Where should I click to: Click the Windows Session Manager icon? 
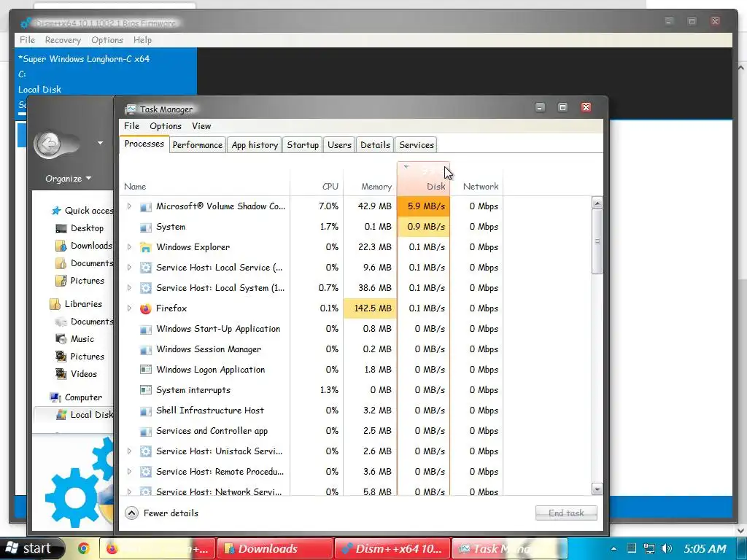point(146,349)
